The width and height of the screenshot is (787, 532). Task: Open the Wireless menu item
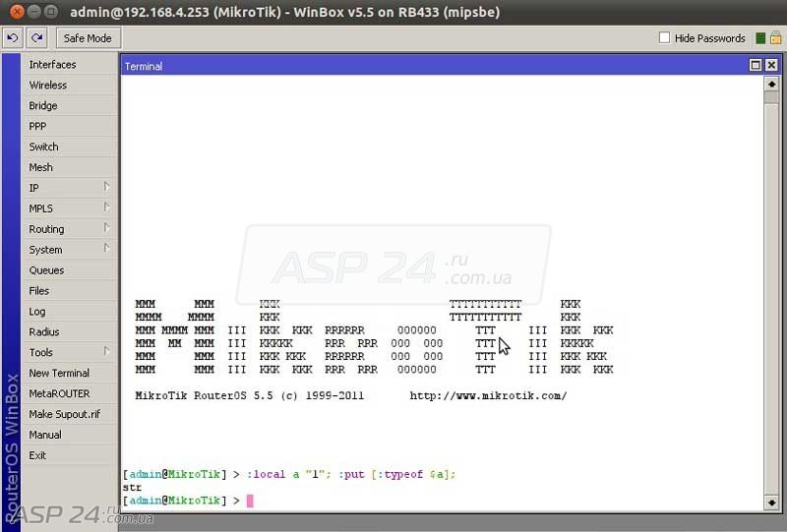pyautogui.click(x=69, y=86)
